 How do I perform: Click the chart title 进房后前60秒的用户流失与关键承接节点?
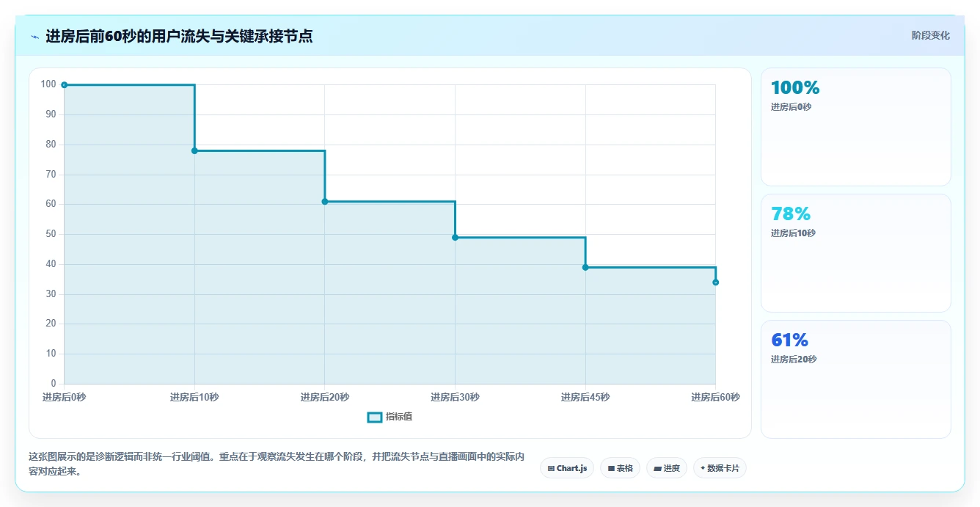(x=179, y=37)
